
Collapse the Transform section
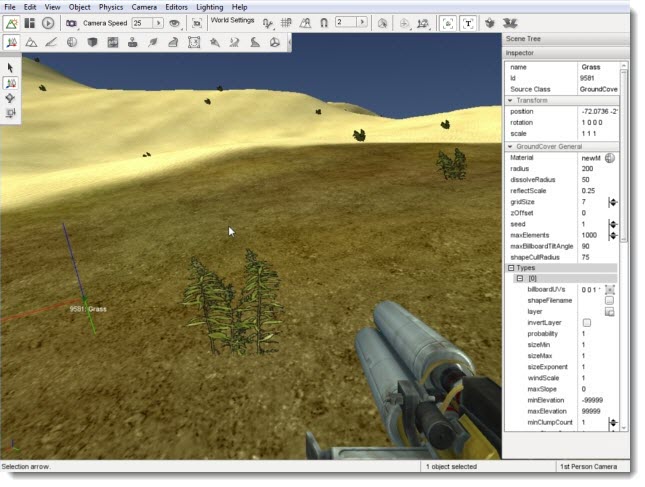[x=510, y=100]
